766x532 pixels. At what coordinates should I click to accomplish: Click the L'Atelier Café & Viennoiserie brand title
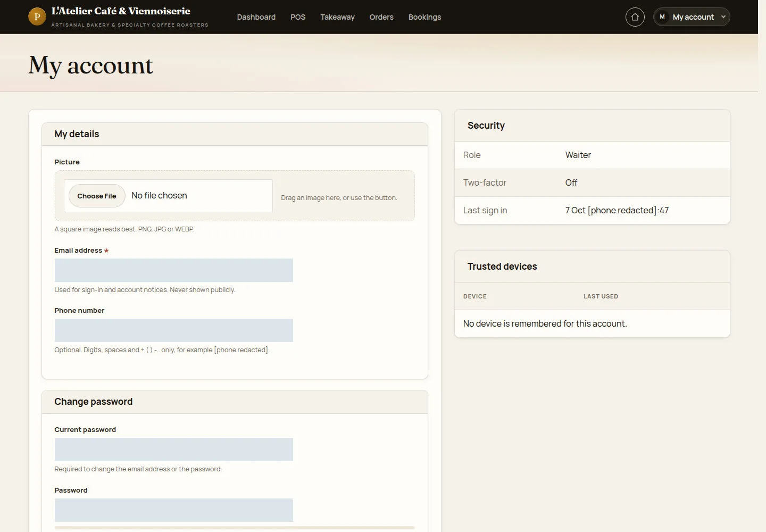[x=121, y=11]
